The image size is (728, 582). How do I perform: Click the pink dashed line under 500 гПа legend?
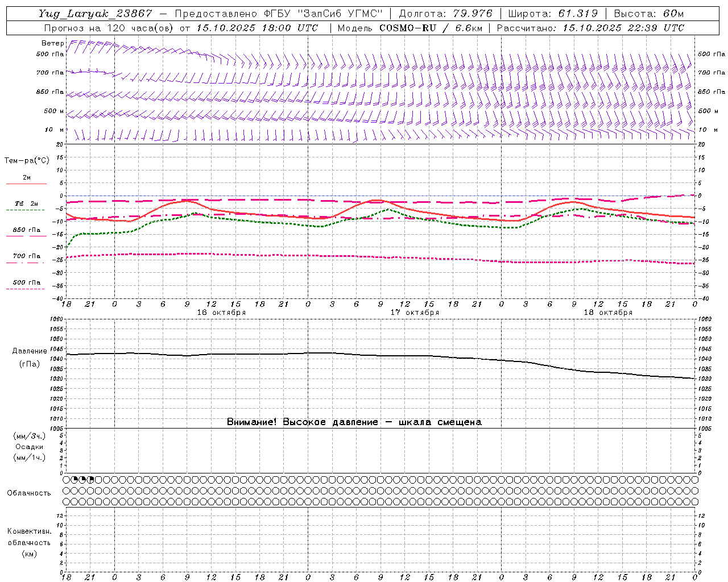tap(26, 289)
